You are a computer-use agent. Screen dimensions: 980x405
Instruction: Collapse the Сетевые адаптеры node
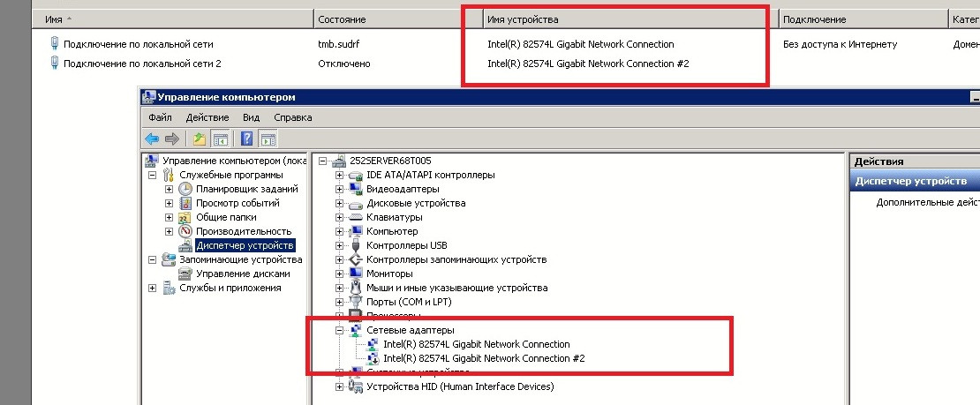(x=339, y=330)
